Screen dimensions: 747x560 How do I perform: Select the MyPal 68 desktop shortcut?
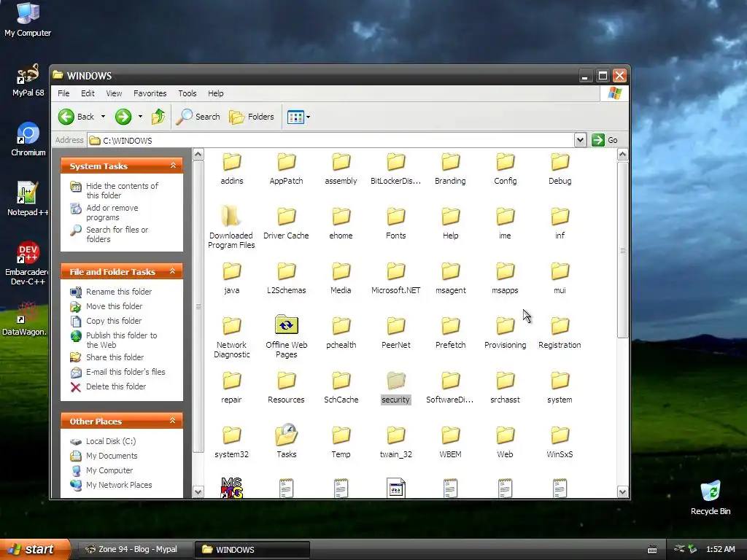click(28, 80)
